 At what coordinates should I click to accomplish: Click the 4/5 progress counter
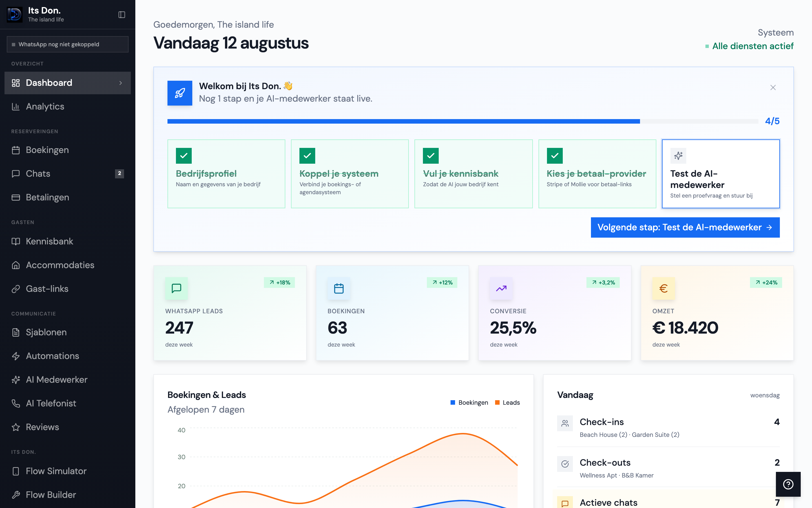[x=772, y=121]
